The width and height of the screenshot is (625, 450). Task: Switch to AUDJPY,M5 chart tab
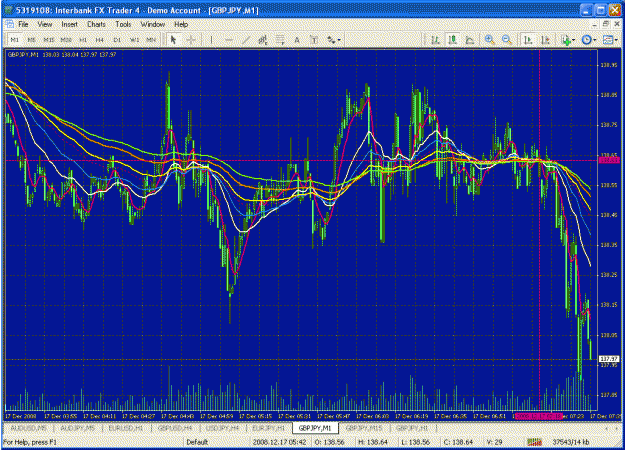click(78, 428)
